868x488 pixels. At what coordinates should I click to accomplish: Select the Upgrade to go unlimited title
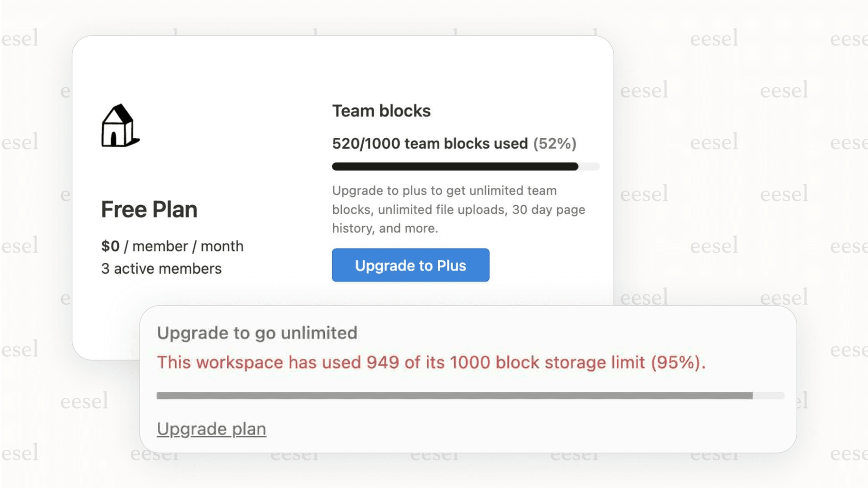tap(257, 333)
